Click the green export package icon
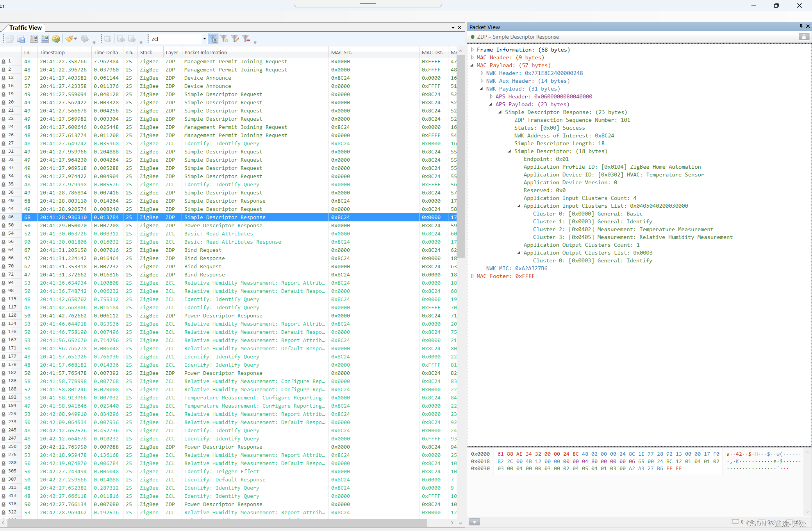The height and width of the screenshot is (531, 812). [56, 39]
